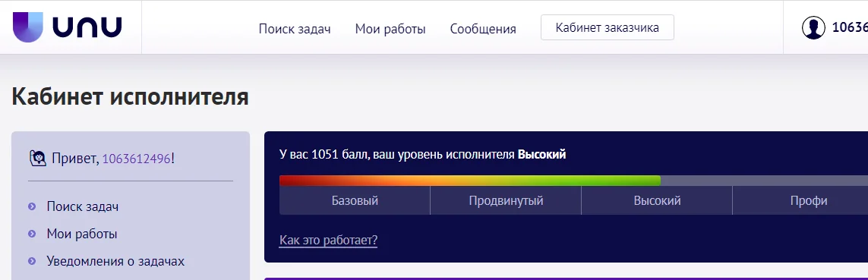Viewport: 868px width, 280px height.
Task: Click the Как это работает? link
Action: pyautogui.click(x=328, y=240)
